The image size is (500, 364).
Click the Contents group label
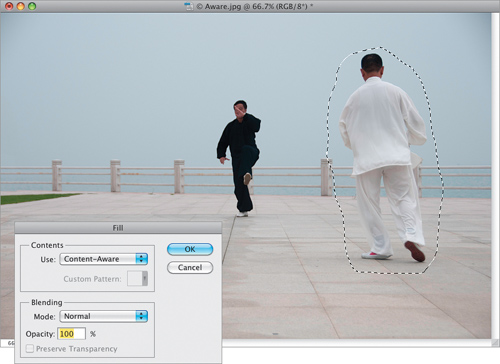[47, 245]
